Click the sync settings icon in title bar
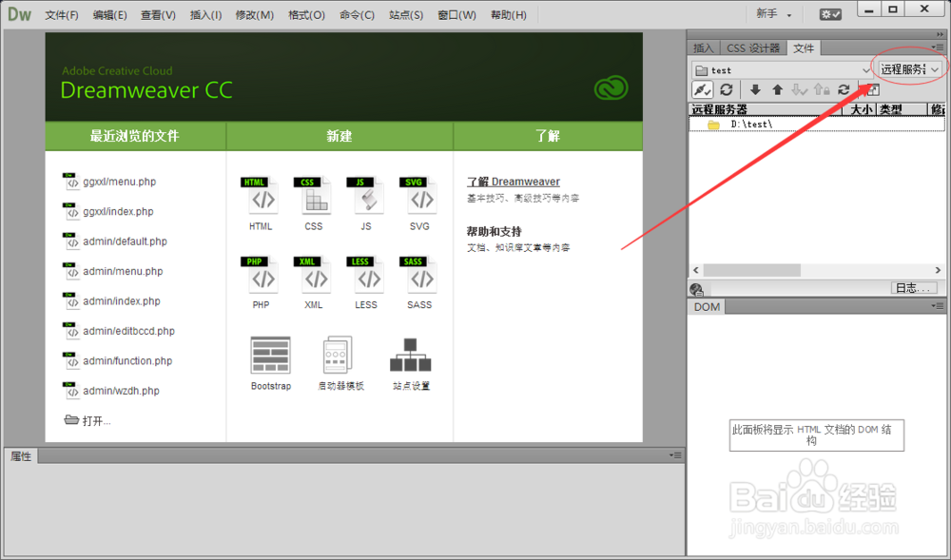Screen dimensions: 951x560 click(830, 14)
